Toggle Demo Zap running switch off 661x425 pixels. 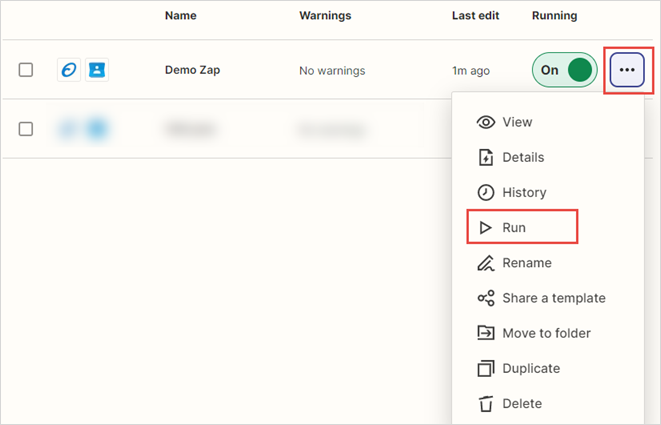564,70
